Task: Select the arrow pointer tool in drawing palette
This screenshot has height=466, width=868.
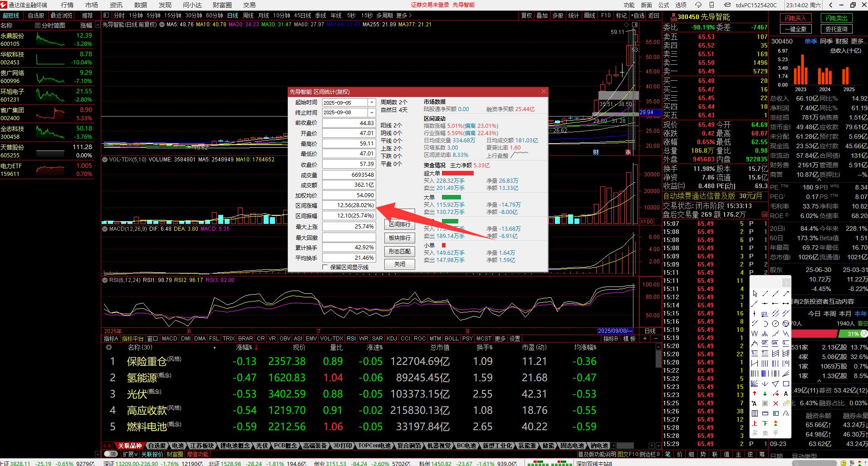Action: [x=755, y=294]
